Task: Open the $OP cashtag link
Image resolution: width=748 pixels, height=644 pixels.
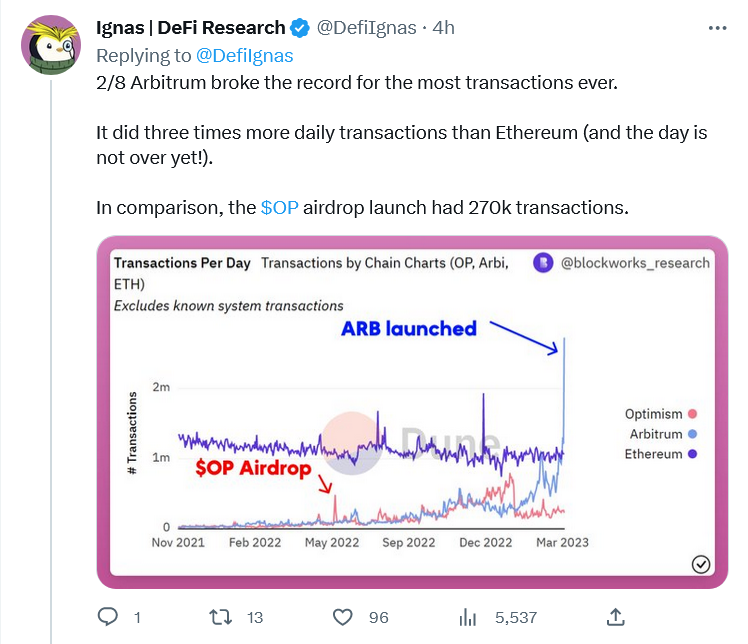Action: [279, 208]
